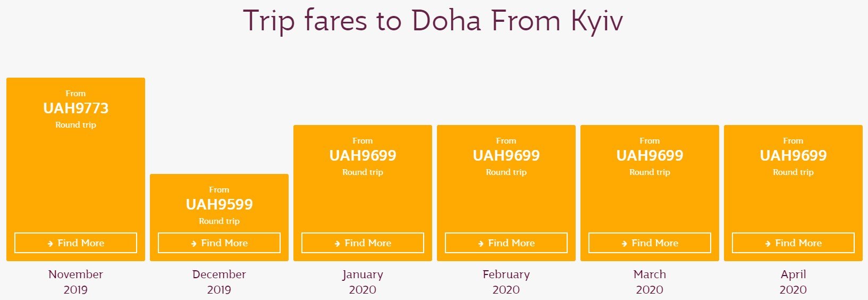868x300 pixels.
Task: Click the arrow icon in February's Find More
Action: click(481, 244)
